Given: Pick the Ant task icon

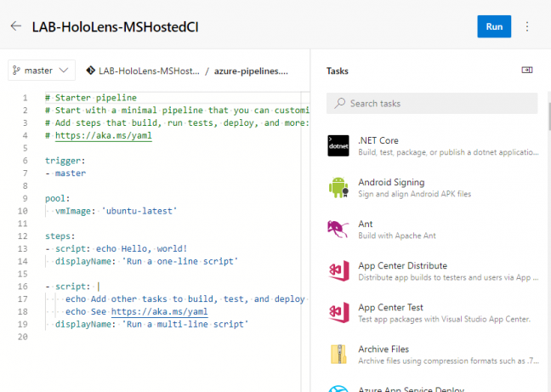Looking at the screenshot, I should (338, 229).
